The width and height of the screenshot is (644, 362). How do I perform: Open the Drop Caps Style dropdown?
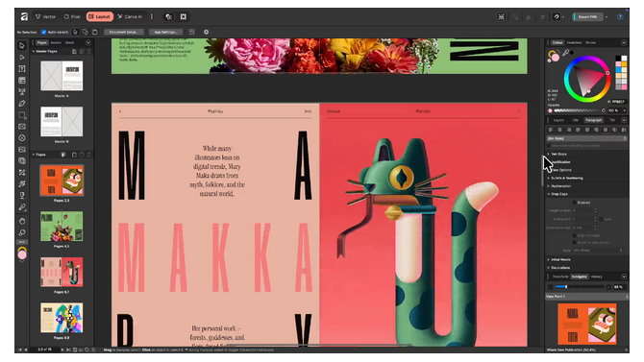598,251
